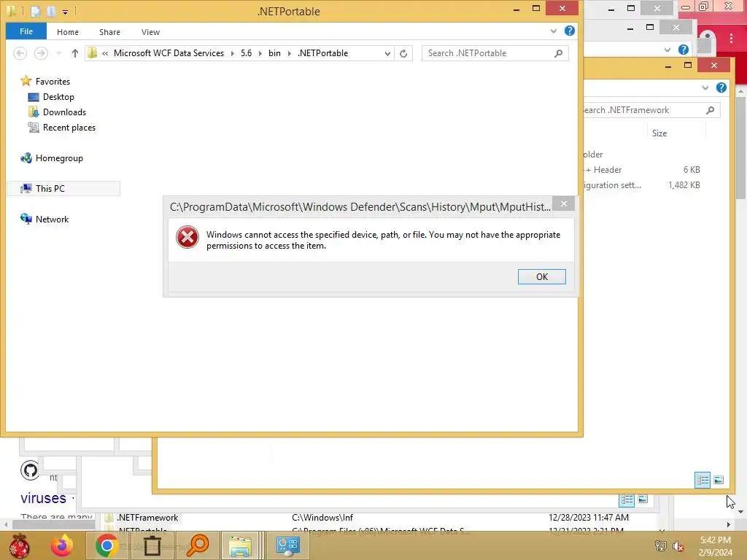Image resolution: width=747 pixels, height=560 pixels.
Task: Open Downloads in navigation pane
Action: (64, 112)
